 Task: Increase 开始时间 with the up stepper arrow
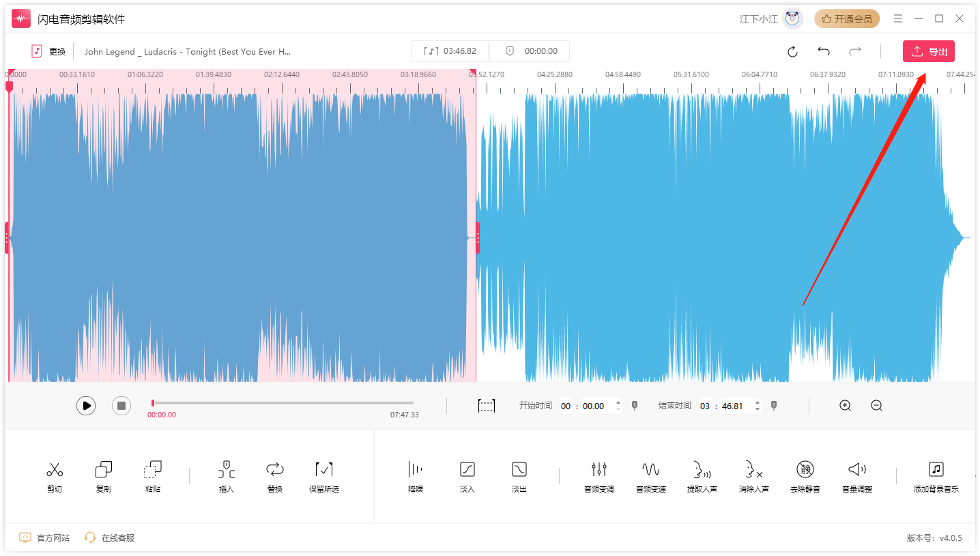[x=618, y=402]
